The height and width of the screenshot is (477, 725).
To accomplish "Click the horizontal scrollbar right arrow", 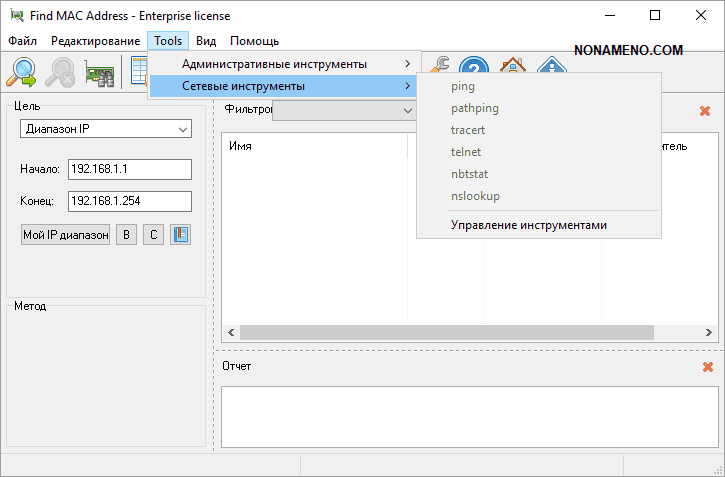I will [706, 332].
